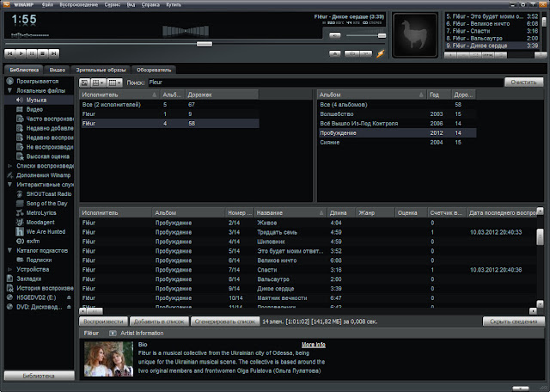Screen dimensions: 550x392
Task: Select the Fleur artist row with 9 tracks
Action: pos(170,114)
